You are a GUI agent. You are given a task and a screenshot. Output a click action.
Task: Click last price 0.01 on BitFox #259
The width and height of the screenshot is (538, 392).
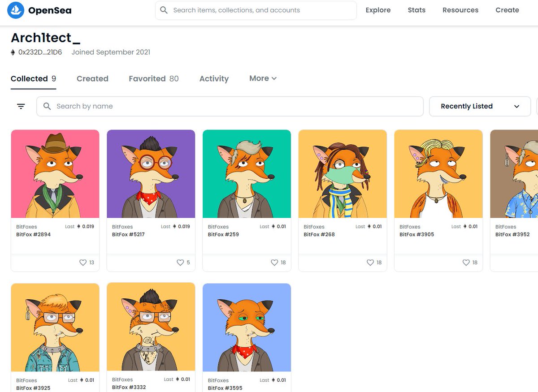pyautogui.click(x=281, y=227)
